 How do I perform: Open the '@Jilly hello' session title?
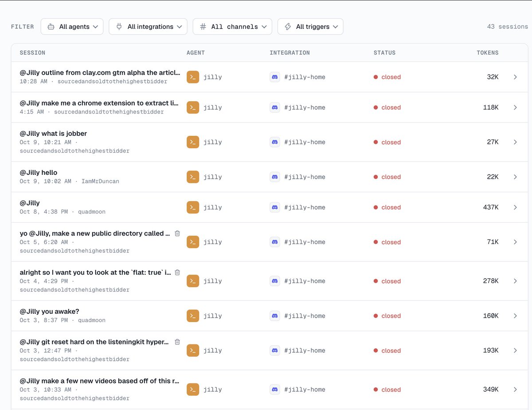pos(39,173)
